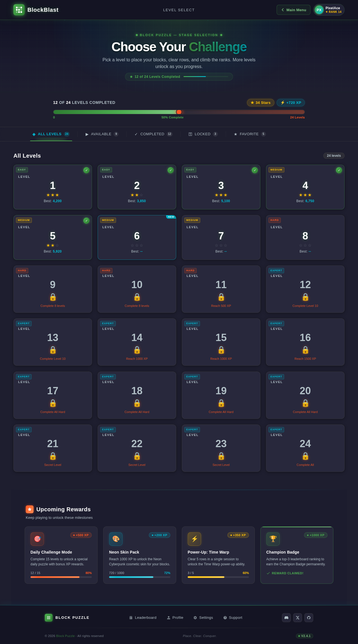
Task: Click the empty stars on Level 6
Action: 137,245
